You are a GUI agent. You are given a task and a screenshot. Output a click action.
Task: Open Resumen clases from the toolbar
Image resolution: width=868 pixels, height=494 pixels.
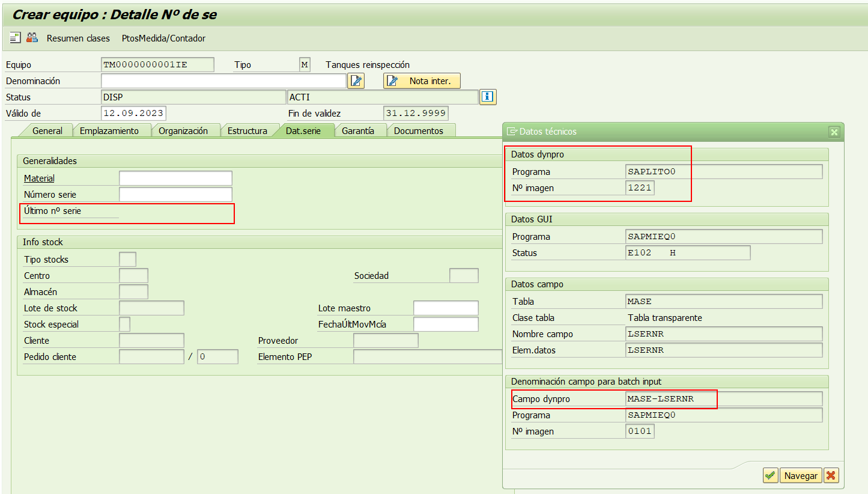78,38
